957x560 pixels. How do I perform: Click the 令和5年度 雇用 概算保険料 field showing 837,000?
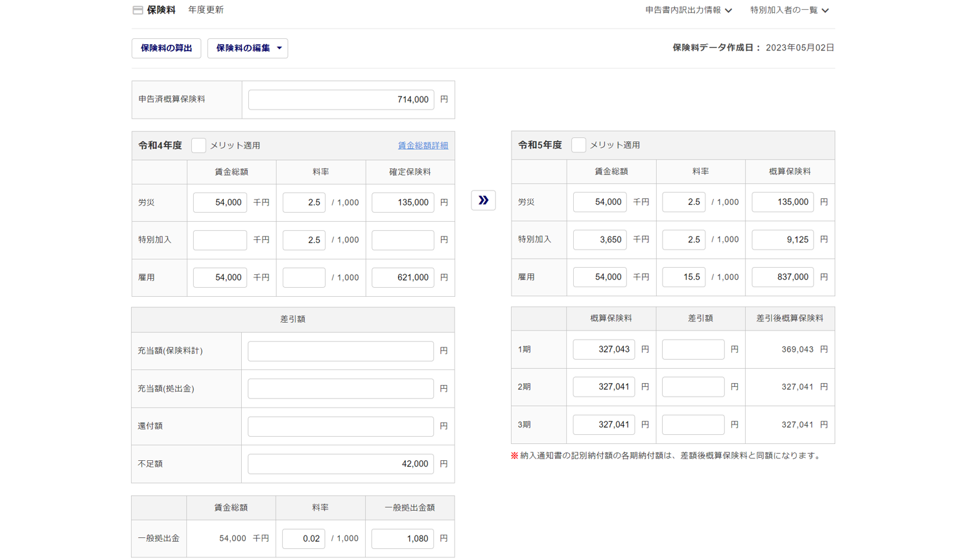tap(782, 277)
